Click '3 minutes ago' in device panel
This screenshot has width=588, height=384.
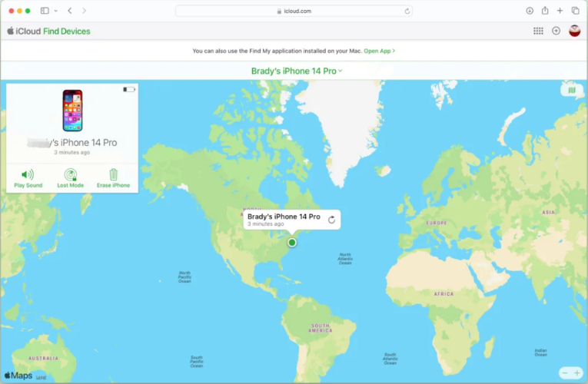coord(72,153)
